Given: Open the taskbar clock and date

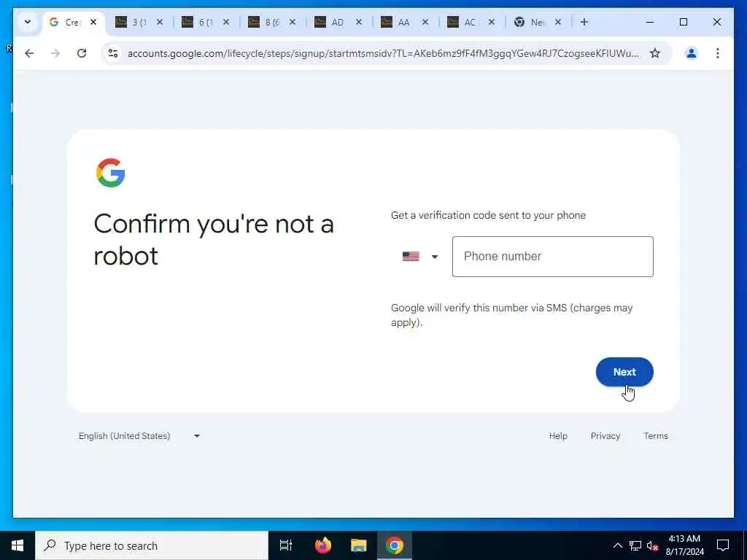Looking at the screenshot, I should 684,545.
